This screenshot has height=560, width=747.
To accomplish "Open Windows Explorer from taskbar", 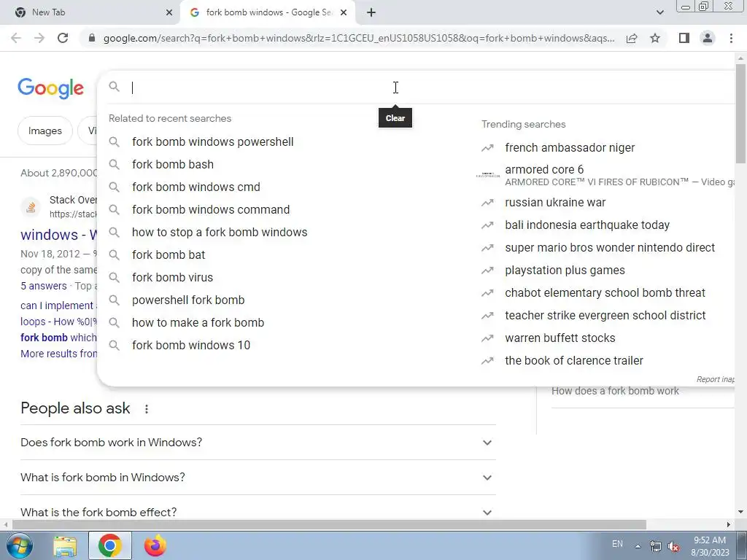I will 65,545.
